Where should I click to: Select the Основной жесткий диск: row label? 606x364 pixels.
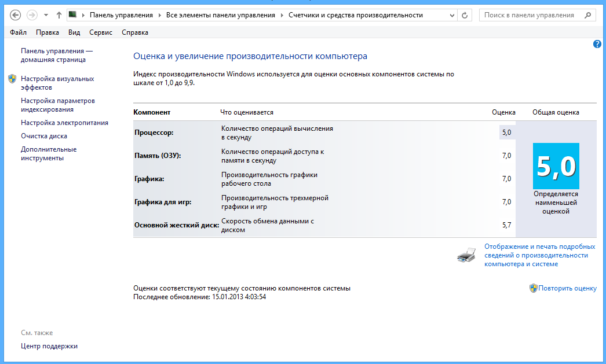[177, 225]
